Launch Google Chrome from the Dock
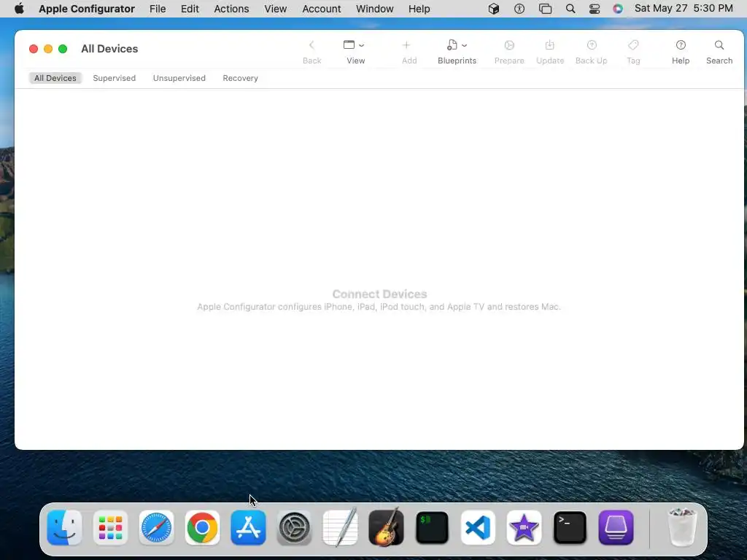The image size is (747, 560). click(202, 528)
